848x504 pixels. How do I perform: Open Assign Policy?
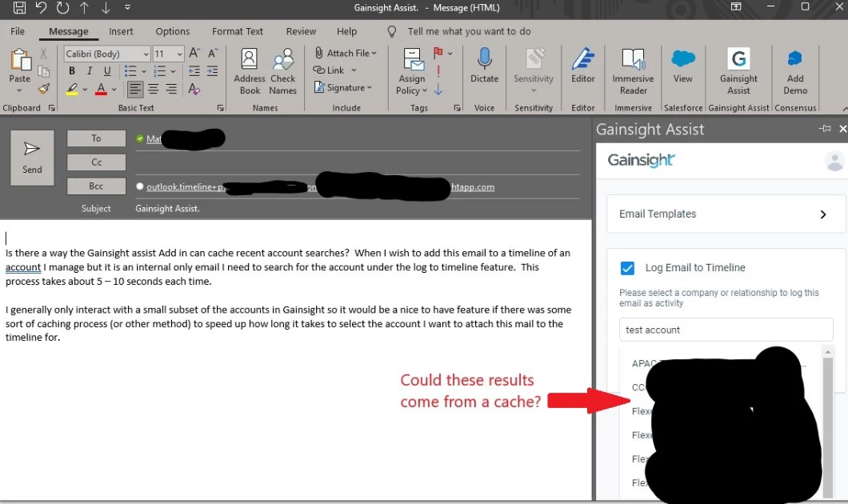point(412,71)
